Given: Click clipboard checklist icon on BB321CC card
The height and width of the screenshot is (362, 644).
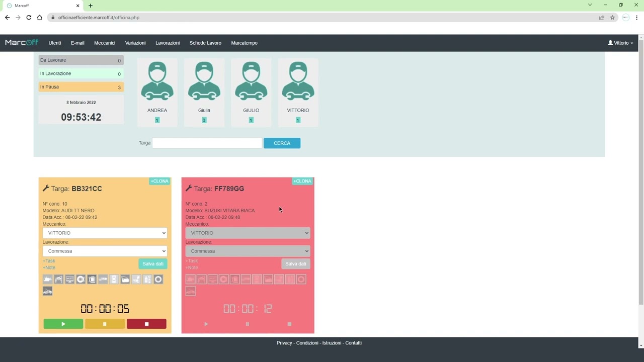Looking at the screenshot, I should pyautogui.click(x=92, y=279).
